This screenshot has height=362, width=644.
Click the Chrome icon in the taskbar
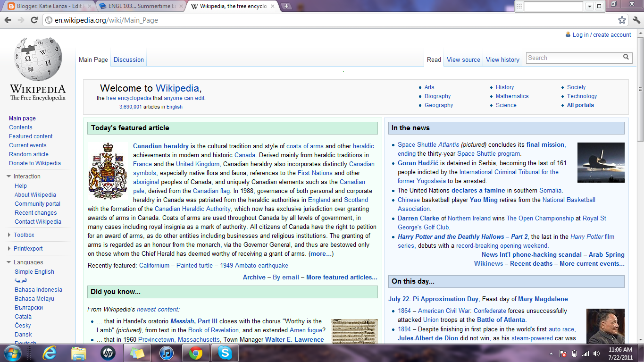tap(196, 353)
